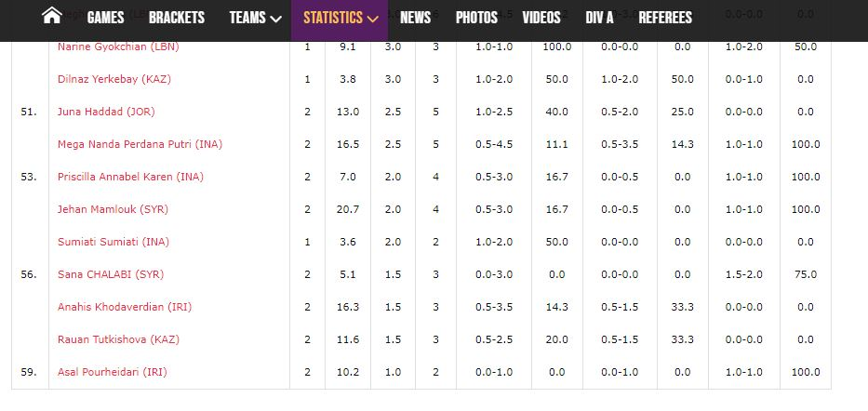Open Dilnaz Yerkebay (KAZ) player link
Viewport: 868px width, 411px height.
click(114, 79)
